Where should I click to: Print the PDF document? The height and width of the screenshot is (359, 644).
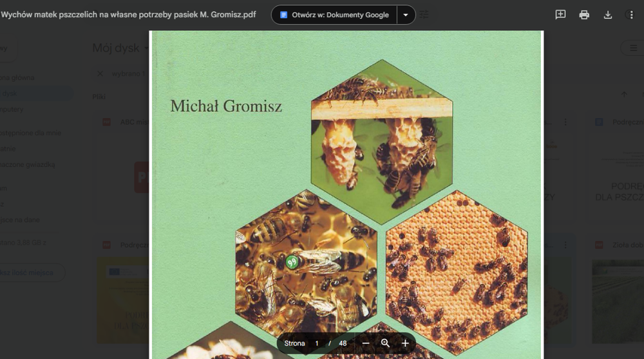(x=584, y=15)
